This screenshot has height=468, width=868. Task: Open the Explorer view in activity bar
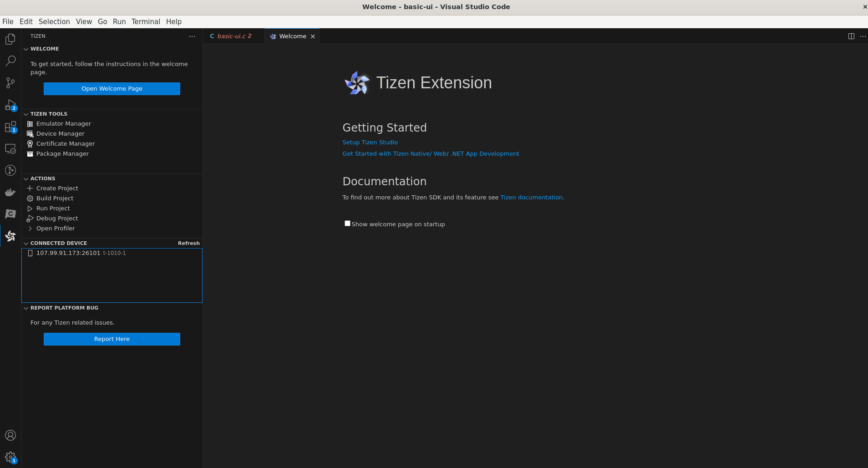point(10,39)
